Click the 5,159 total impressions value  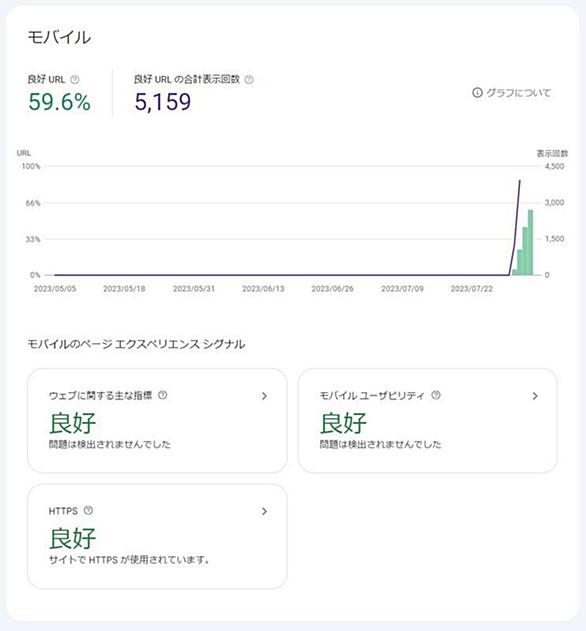(x=163, y=102)
